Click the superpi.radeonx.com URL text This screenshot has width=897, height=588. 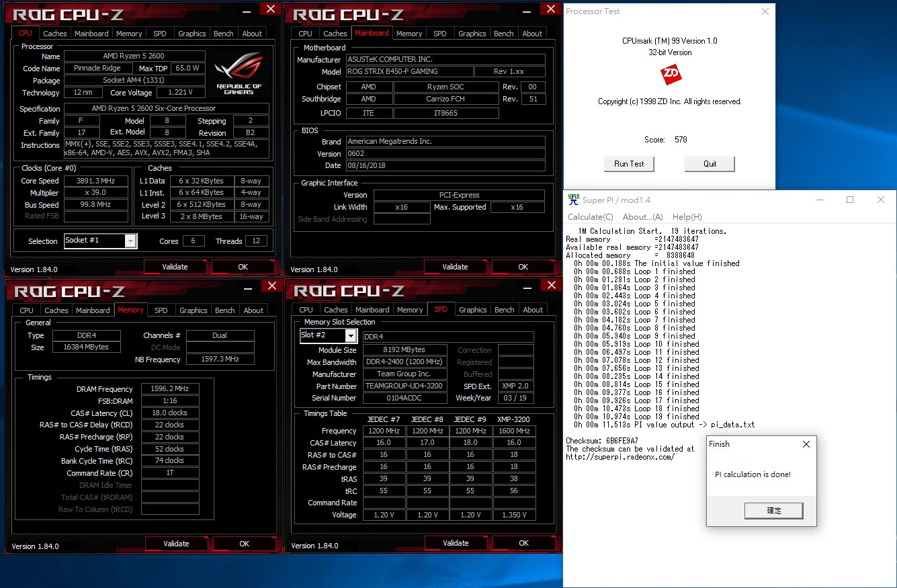620,457
